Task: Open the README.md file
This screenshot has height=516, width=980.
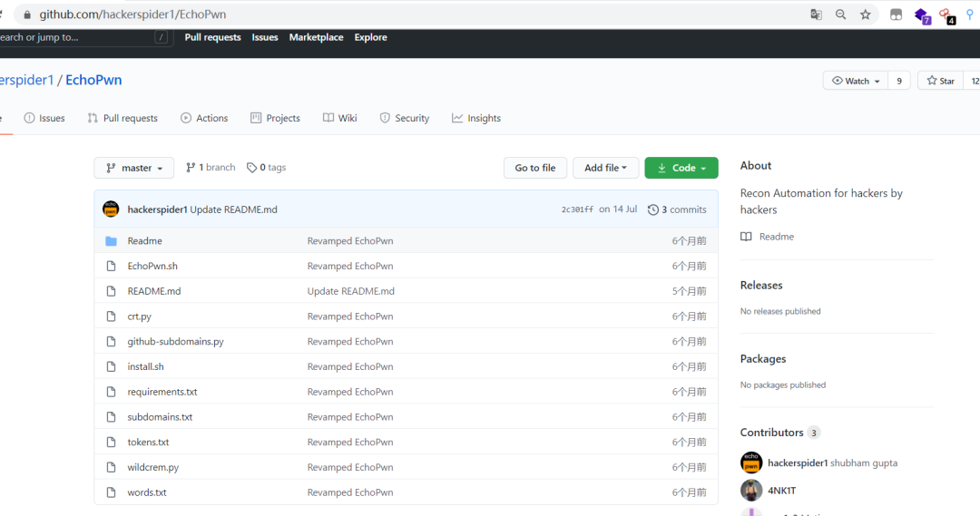Action: tap(154, 291)
